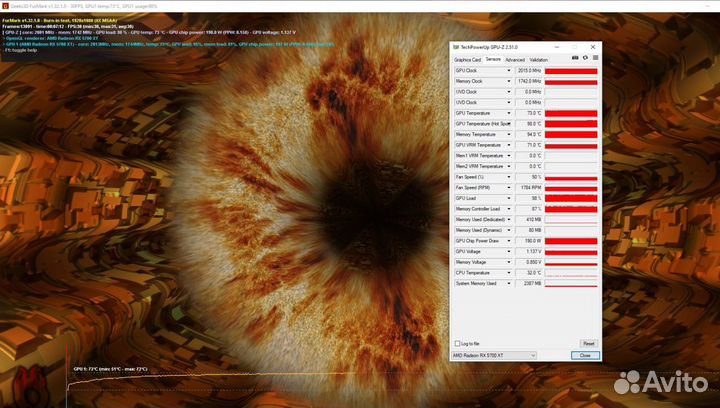Screen dimensions: 720x408
Task: Open the GPU Voltage sensor dropdown
Action: pos(508,252)
